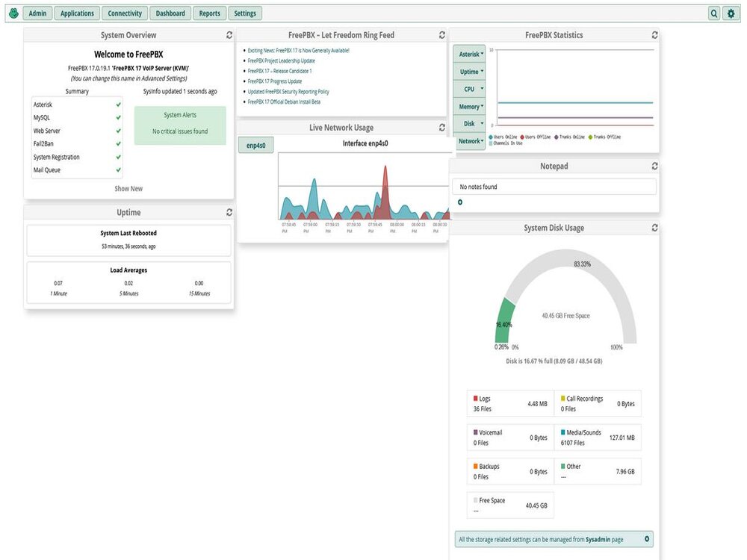Refresh the System Disk Usage widget
Image resolution: width=747 pixels, height=560 pixels.
(654, 228)
